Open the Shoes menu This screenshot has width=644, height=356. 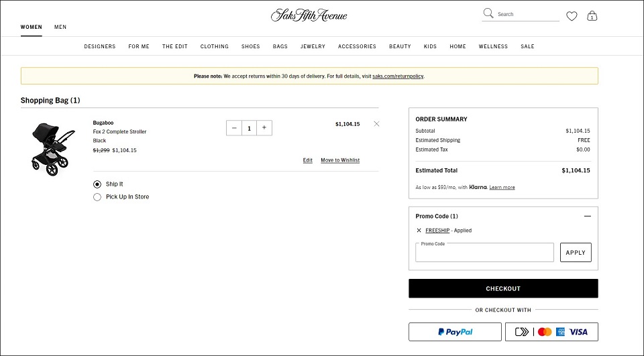(x=250, y=46)
